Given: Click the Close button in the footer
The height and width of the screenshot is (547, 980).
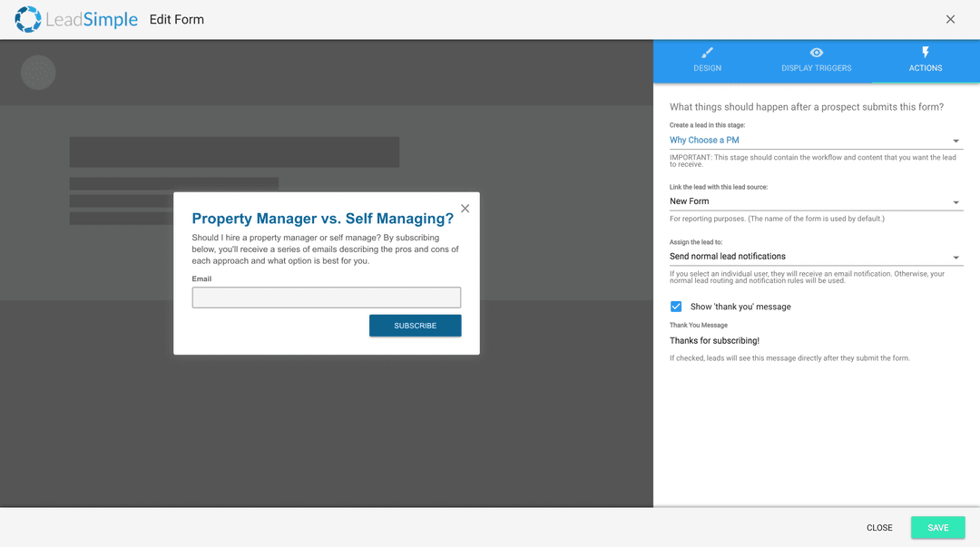Looking at the screenshot, I should pos(879,528).
